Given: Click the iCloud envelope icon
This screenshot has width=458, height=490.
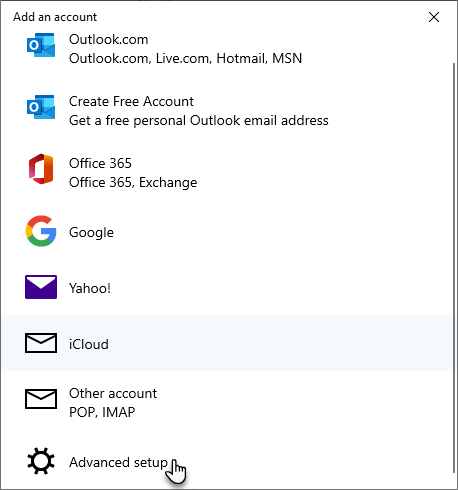Looking at the screenshot, I should click(x=41, y=343).
